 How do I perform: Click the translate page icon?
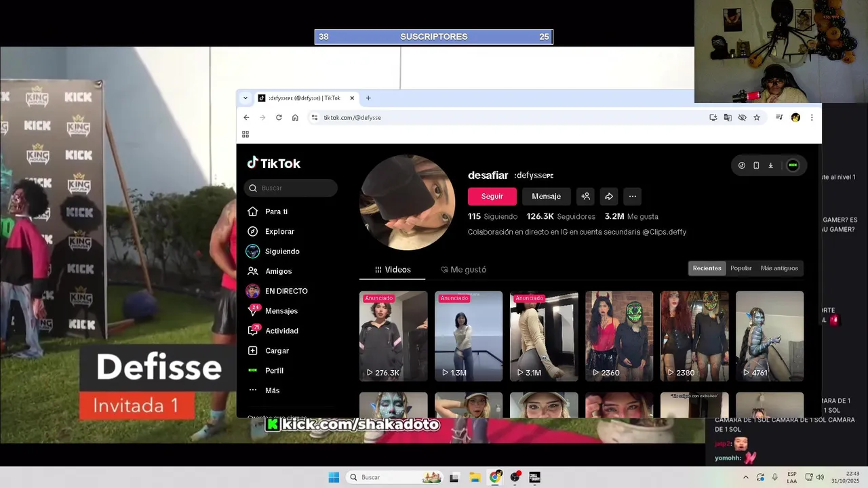point(728,117)
